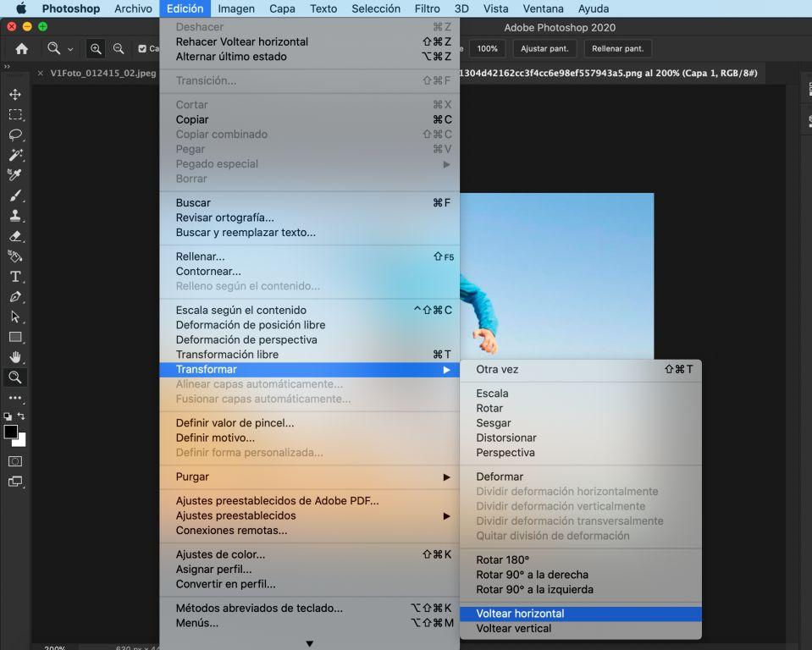
Task: Show more items with the menu's bottom arrow
Action: [x=309, y=643]
